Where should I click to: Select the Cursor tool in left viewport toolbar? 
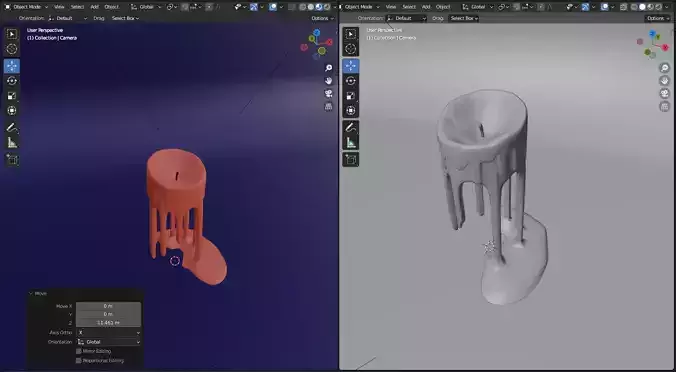(x=12, y=49)
